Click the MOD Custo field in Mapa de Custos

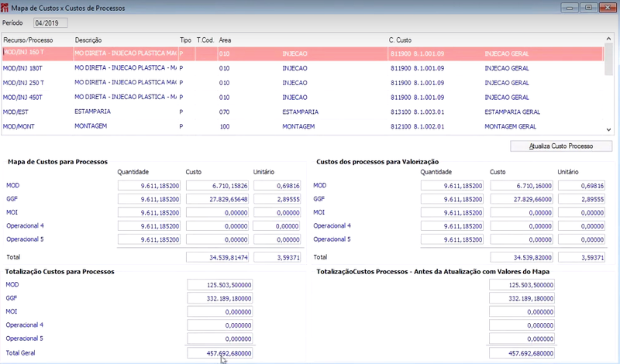click(x=218, y=186)
